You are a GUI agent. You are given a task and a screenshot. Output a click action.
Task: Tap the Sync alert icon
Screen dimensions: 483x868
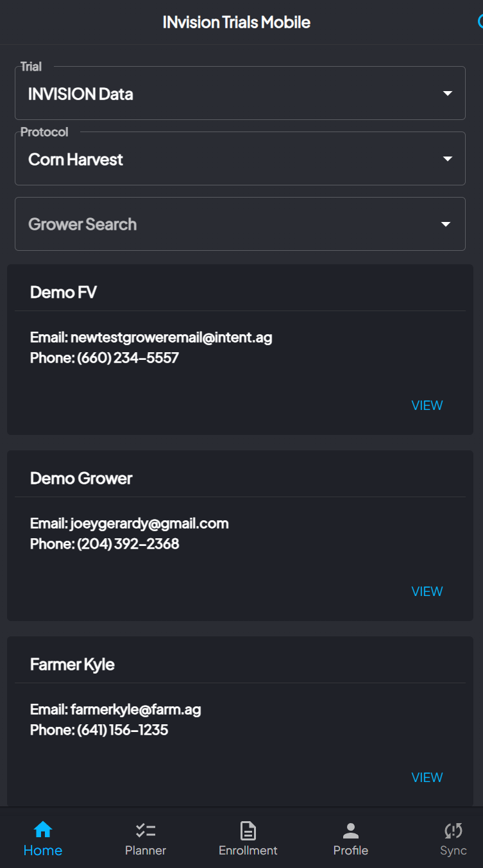pos(453,831)
